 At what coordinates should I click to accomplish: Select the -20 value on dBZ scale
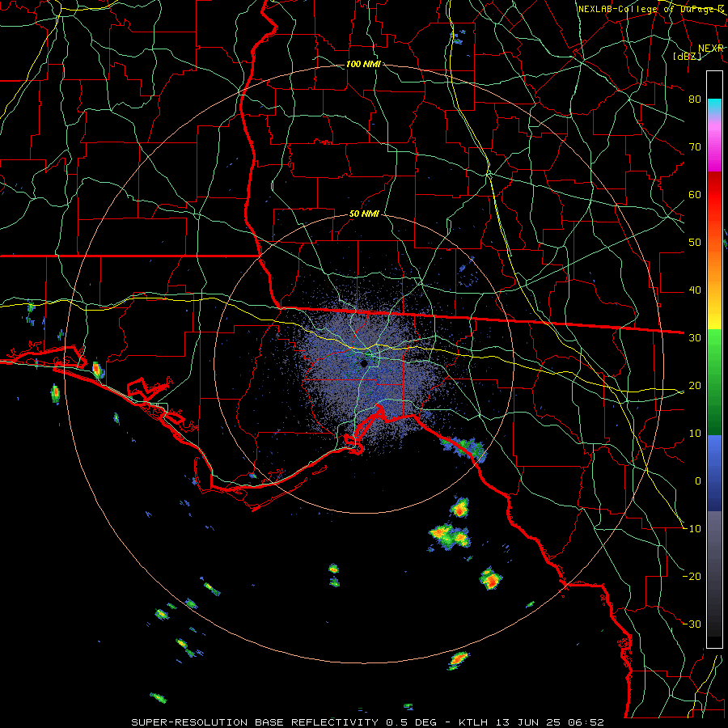point(692,576)
